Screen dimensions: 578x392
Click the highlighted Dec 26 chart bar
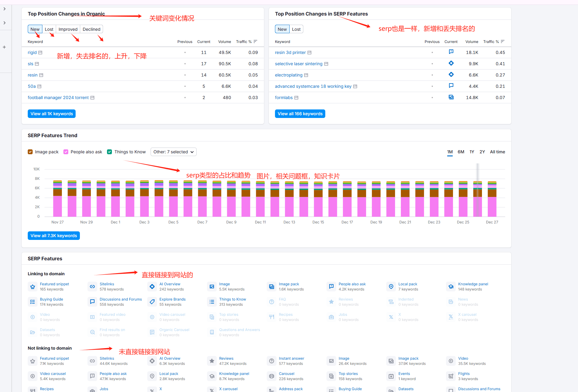[478, 199]
